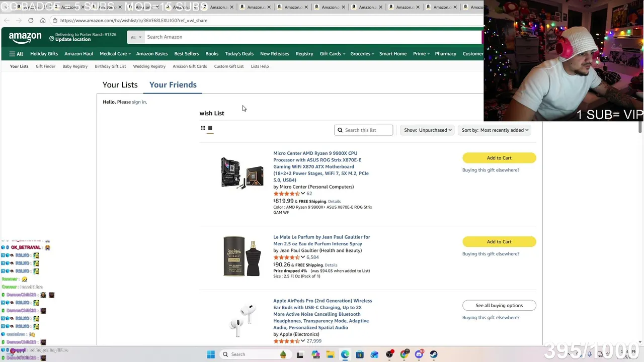Click the browser address bar URL

pos(133,21)
